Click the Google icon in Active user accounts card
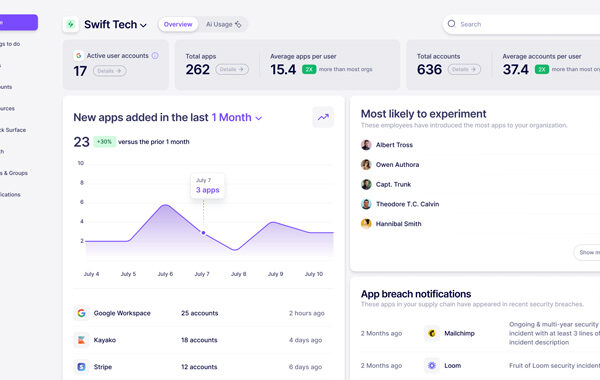Viewport: 600px width, 380px height. (x=79, y=55)
